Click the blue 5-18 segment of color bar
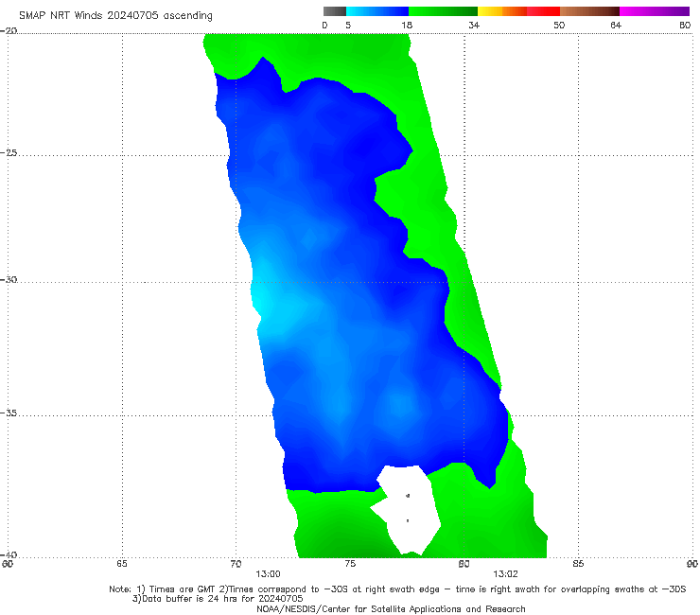This screenshot has width=700, height=615. [377, 11]
